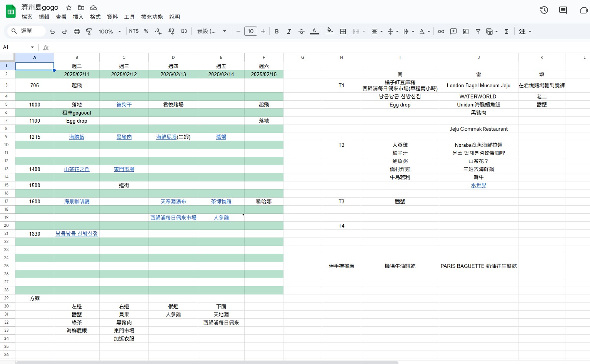Expand the 100% zoom dropdown

click(110, 32)
